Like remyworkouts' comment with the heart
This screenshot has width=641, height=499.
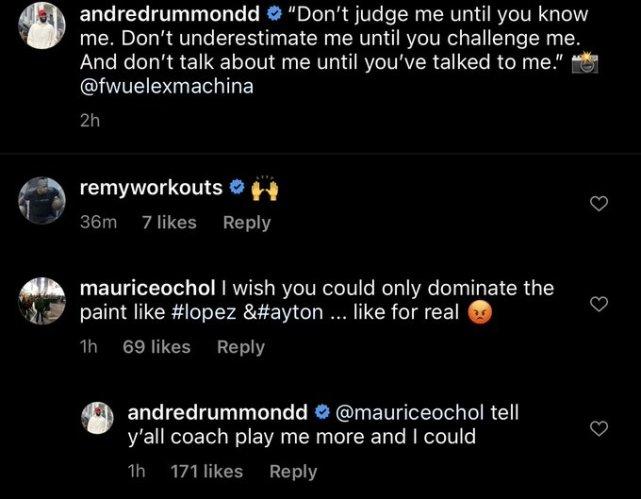click(599, 204)
